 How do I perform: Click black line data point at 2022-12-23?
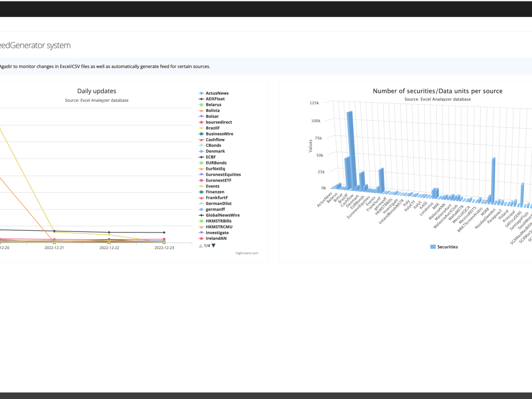pos(164,232)
